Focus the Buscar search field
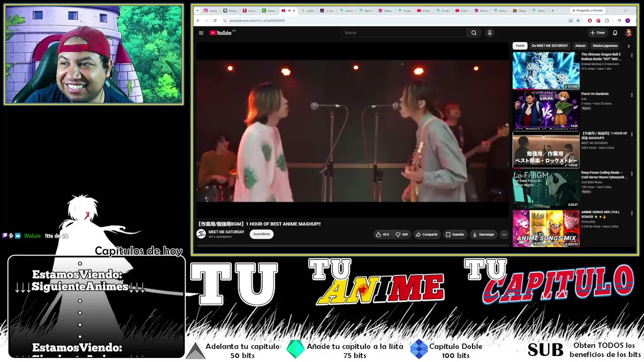 point(404,33)
